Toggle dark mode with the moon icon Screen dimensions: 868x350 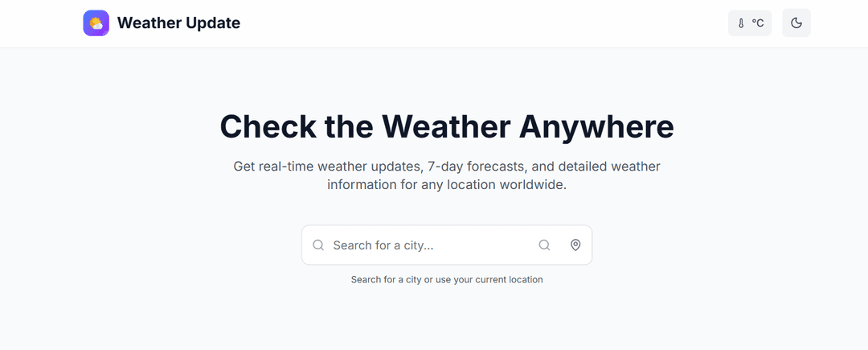tap(796, 23)
